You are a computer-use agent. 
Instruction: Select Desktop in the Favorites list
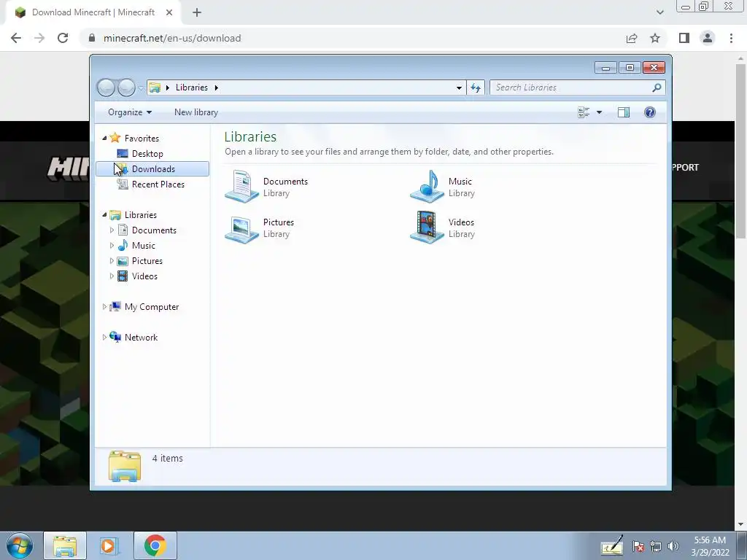point(147,154)
